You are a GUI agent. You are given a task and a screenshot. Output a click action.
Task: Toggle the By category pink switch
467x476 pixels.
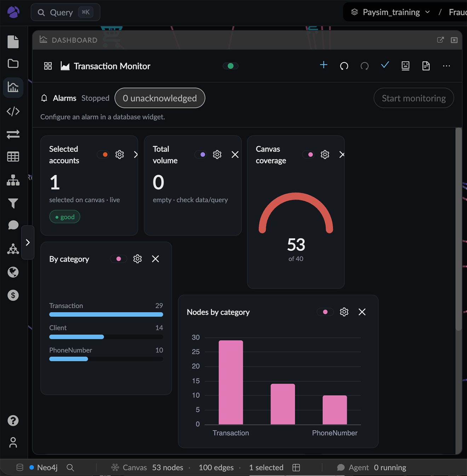(119, 259)
